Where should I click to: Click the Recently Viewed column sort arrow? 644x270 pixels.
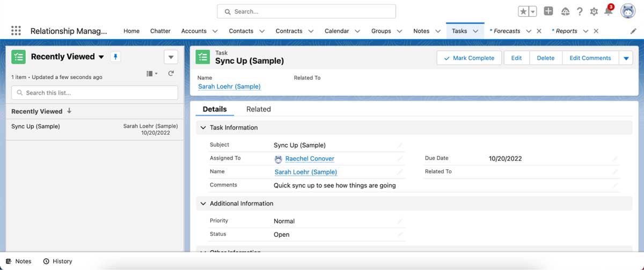pos(69,111)
